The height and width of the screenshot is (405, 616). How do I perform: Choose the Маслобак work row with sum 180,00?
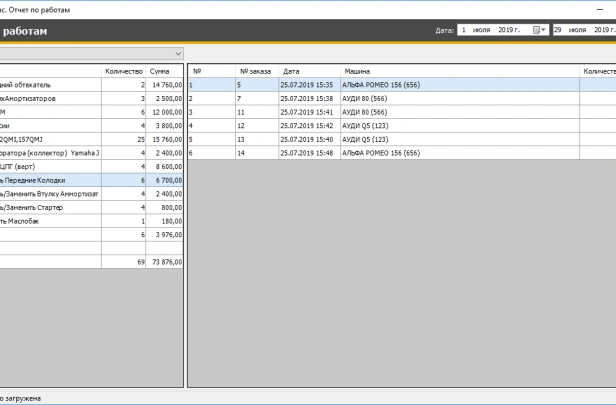(x=60, y=220)
